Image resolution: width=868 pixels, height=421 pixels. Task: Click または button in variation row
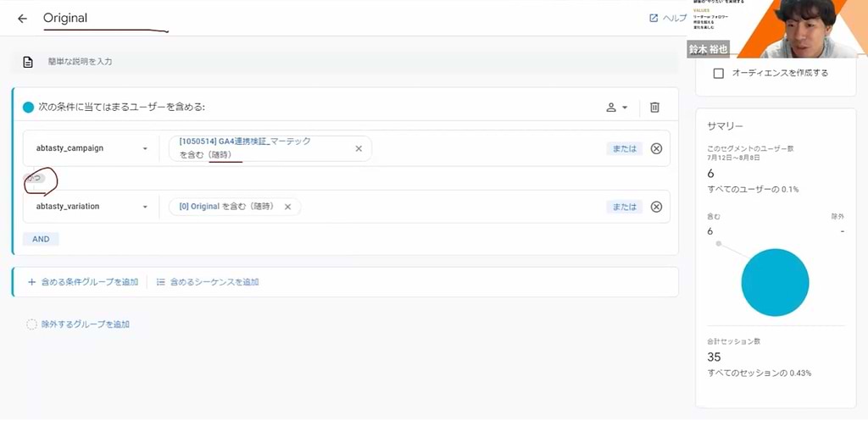tap(624, 207)
